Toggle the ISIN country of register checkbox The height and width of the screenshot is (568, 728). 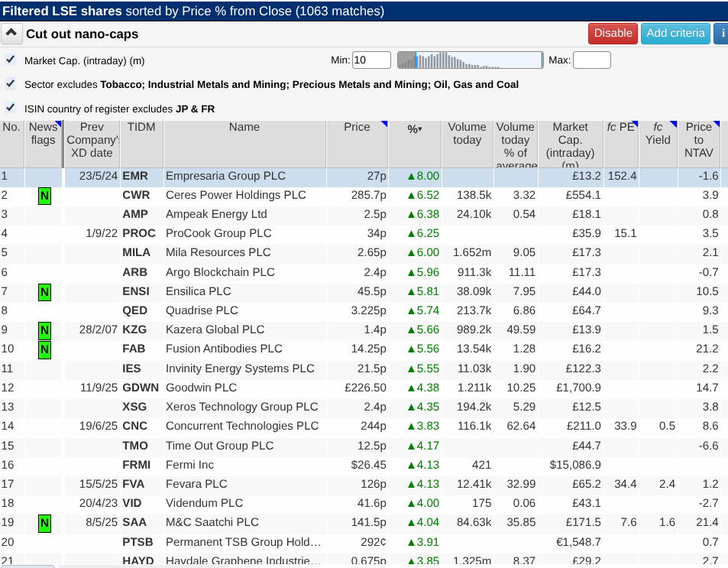pyautogui.click(x=10, y=108)
